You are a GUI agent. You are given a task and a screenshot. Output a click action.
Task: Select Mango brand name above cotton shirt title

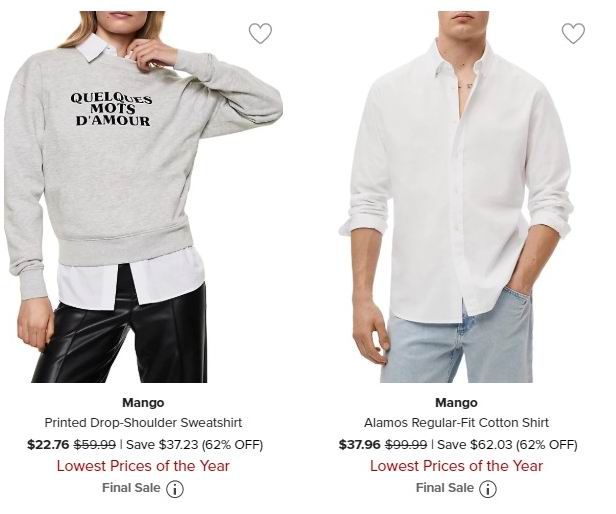coord(456,403)
